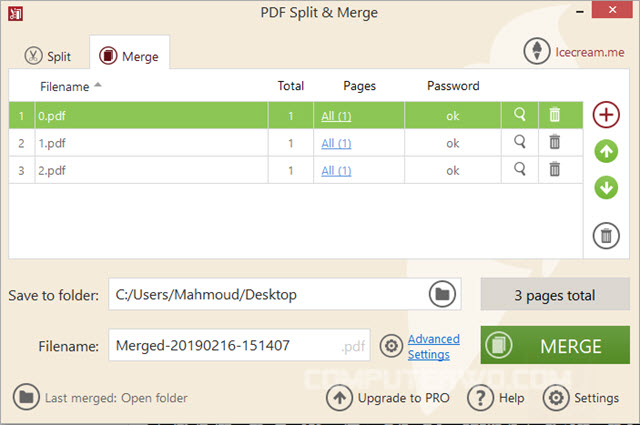Preview 0.pdf with the magnifier icon
Viewport: 640px width, 425px height.
tap(520, 115)
